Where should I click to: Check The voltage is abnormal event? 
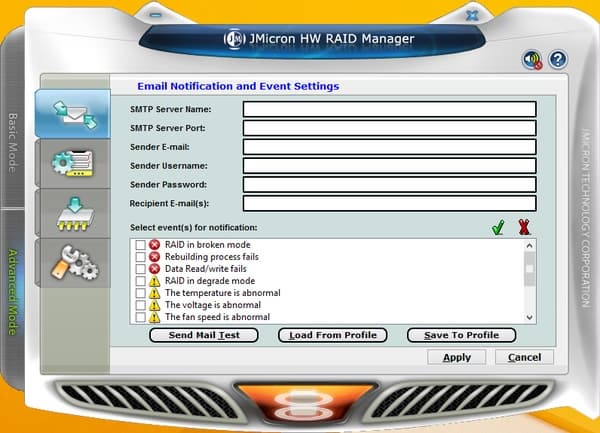tap(140, 305)
